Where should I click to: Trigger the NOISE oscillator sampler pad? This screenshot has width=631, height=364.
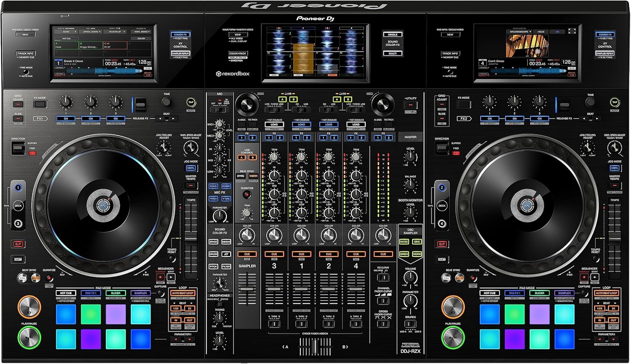(x=404, y=242)
